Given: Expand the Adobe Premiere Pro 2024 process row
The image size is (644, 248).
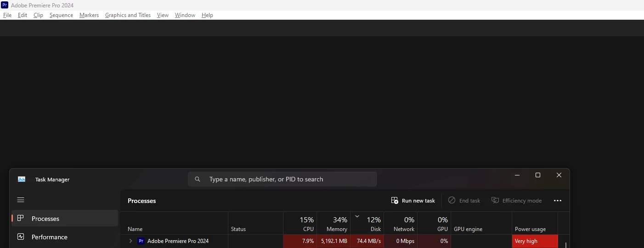Looking at the screenshot, I should pyautogui.click(x=130, y=241).
